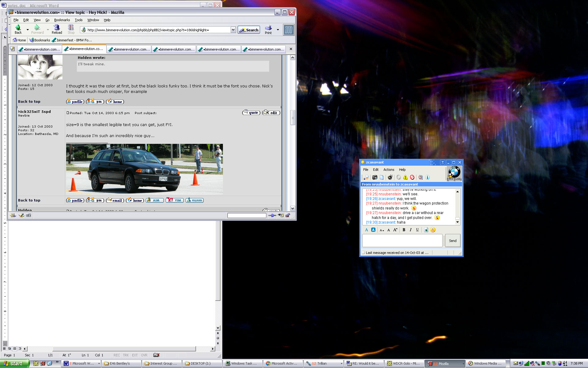The image size is (588, 368).
Task: Click the yellow warning triangle in chat
Action: [x=405, y=177]
